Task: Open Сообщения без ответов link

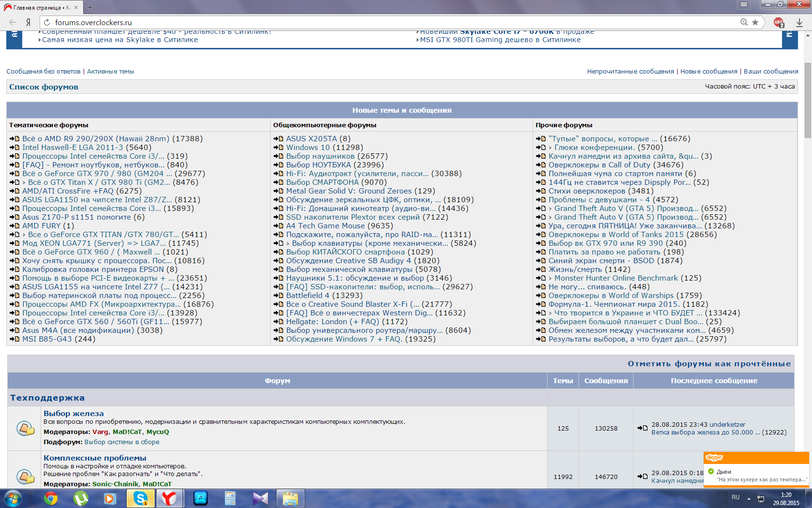Action: click(43, 72)
